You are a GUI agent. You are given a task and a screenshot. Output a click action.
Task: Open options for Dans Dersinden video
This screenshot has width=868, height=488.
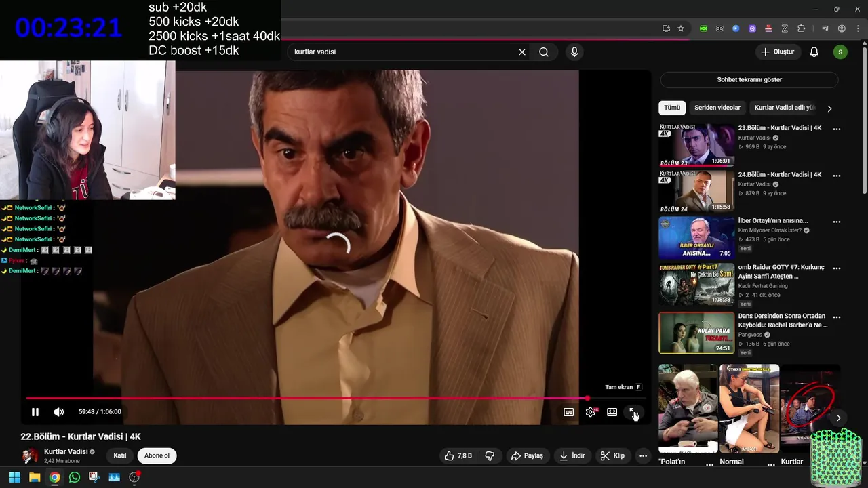click(837, 317)
